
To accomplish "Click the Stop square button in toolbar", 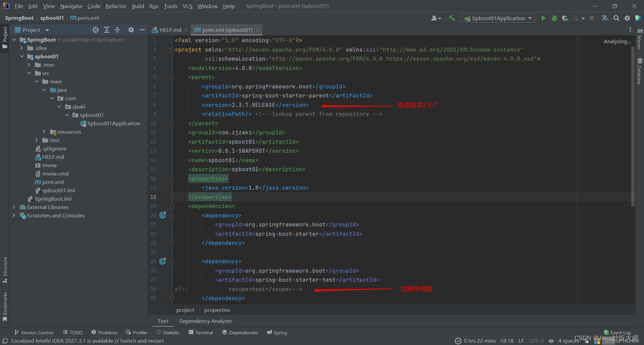I will [592, 18].
